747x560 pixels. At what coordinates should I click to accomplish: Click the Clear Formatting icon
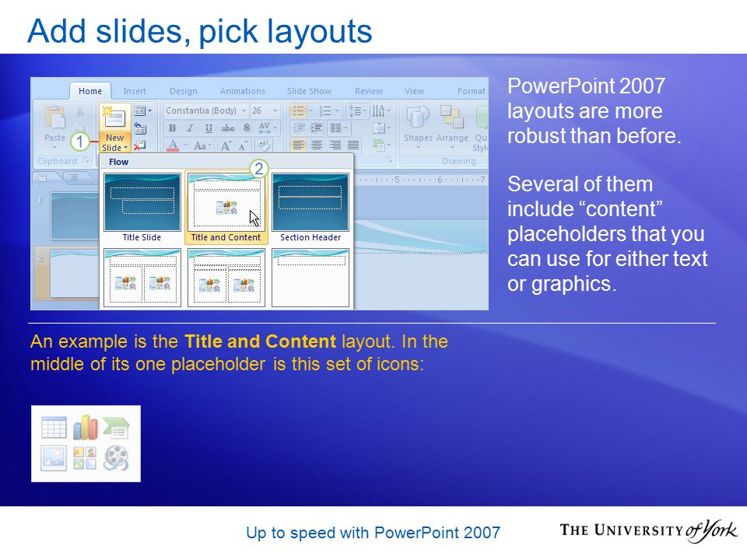(263, 145)
